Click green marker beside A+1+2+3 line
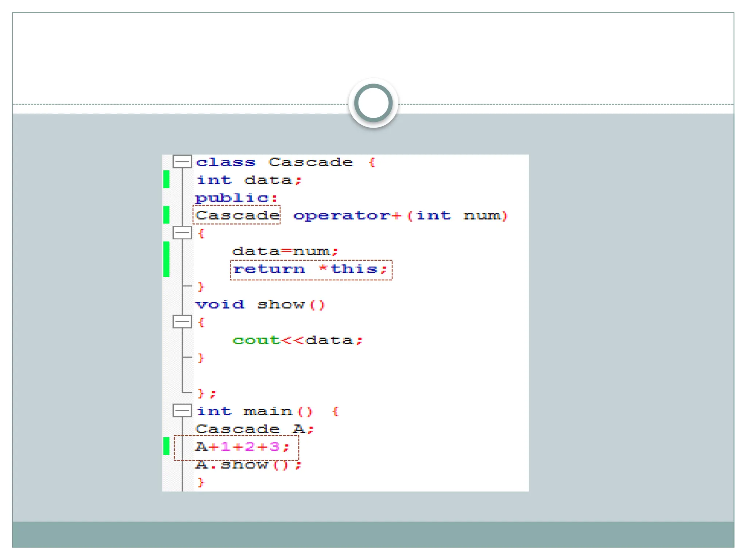The height and width of the screenshot is (560, 747). [x=166, y=446]
